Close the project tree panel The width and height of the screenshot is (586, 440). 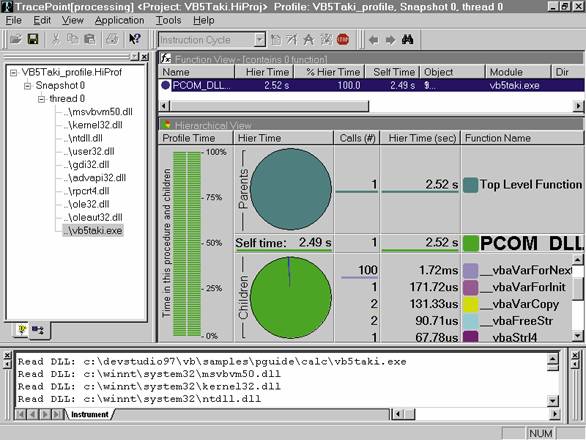coord(145,57)
